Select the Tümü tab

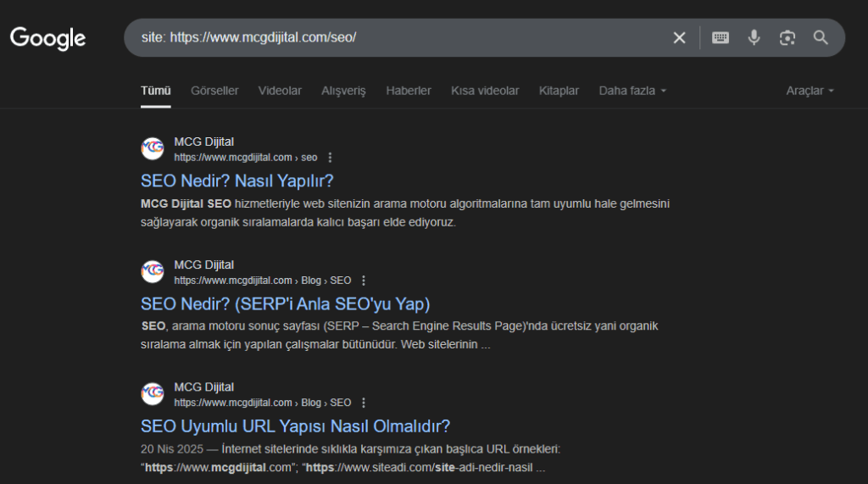pyautogui.click(x=156, y=91)
